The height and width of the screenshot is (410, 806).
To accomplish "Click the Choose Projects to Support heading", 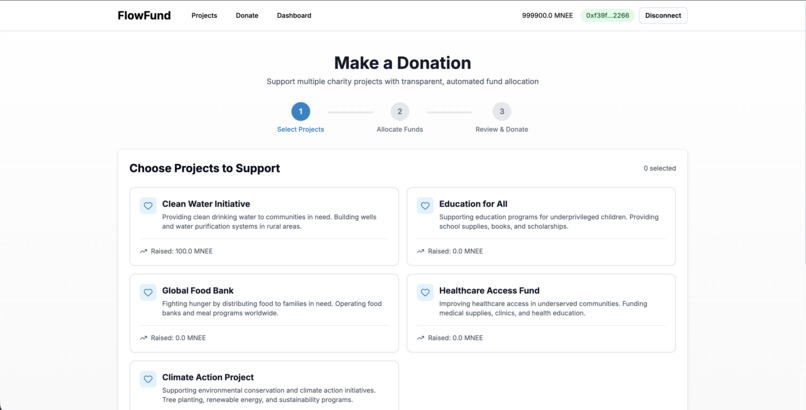I will pyautogui.click(x=205, y=169).
